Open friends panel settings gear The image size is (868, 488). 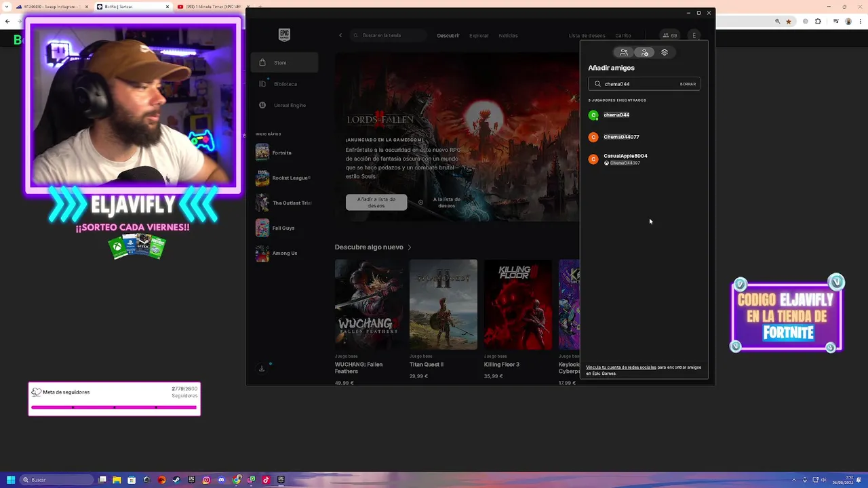[665, 52]
